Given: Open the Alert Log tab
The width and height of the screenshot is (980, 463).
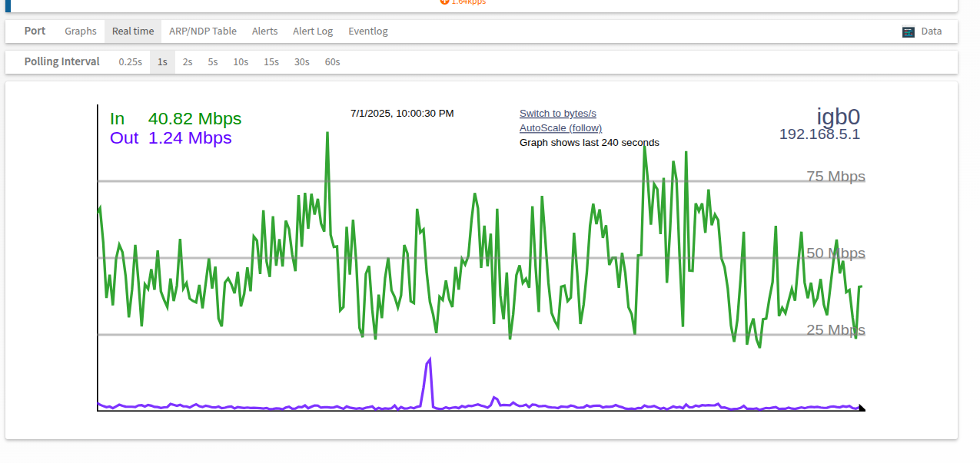Looking at the screenshot, I should coord(312,31).
